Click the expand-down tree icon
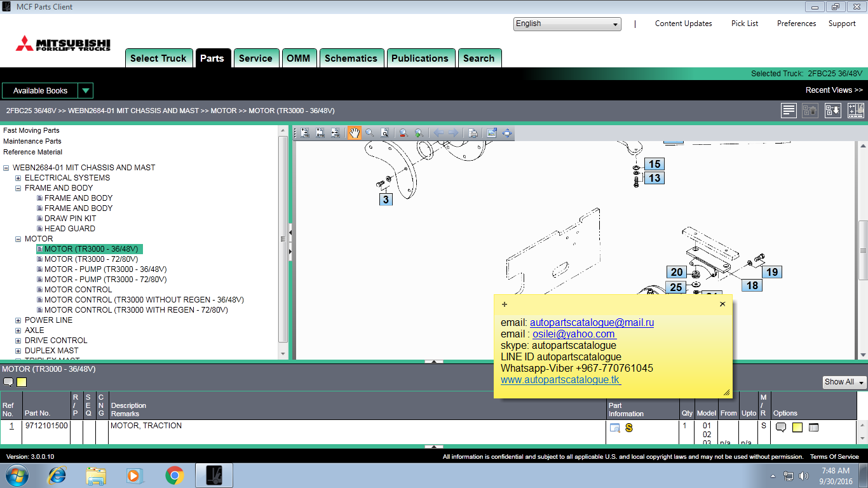The width and height of the screenshot is (868, 488). coord(832,111)
